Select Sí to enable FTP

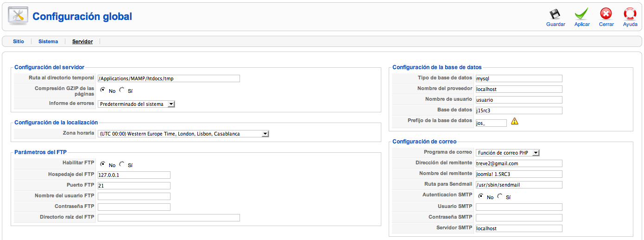122,164
